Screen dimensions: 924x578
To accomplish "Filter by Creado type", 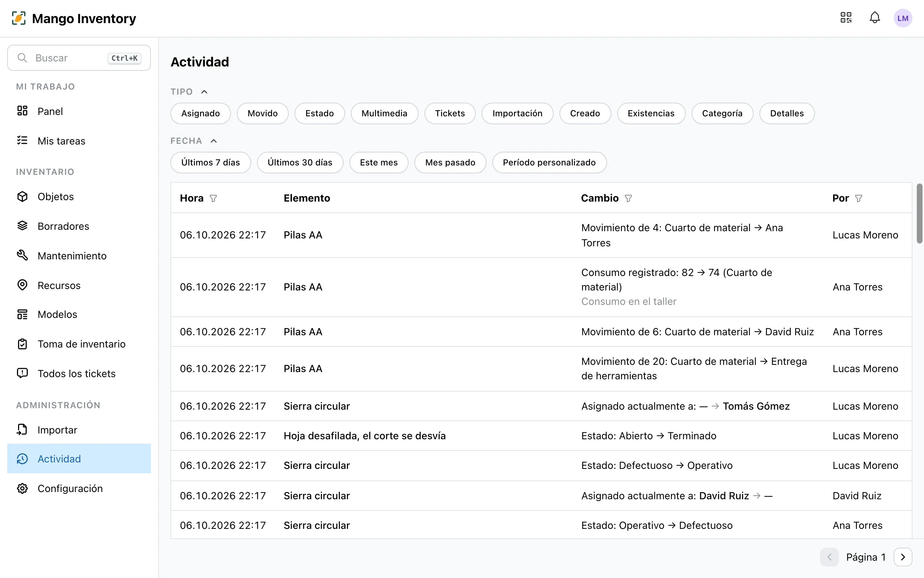I will tap(585, 113).
